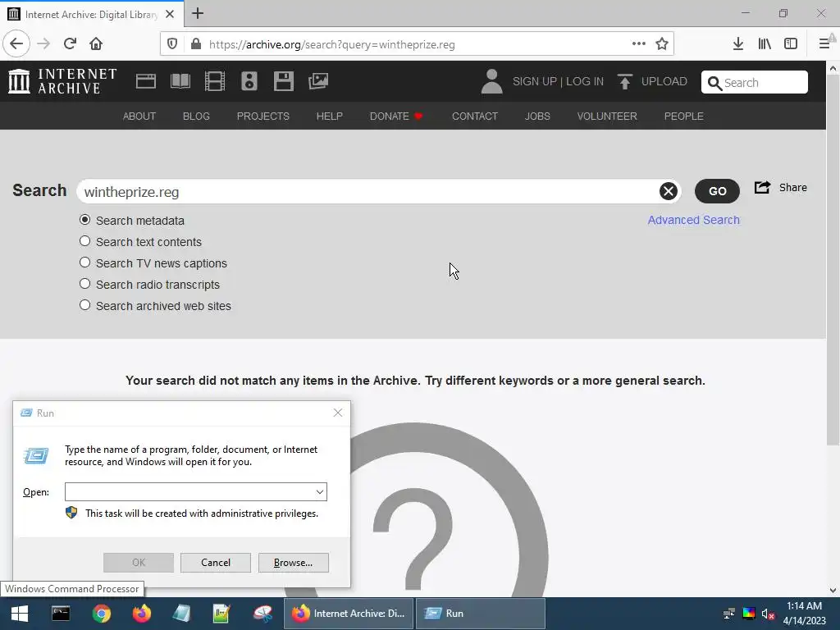
Task: Switch to Internet Archive taskbar button
Action: tap(349, 614)
